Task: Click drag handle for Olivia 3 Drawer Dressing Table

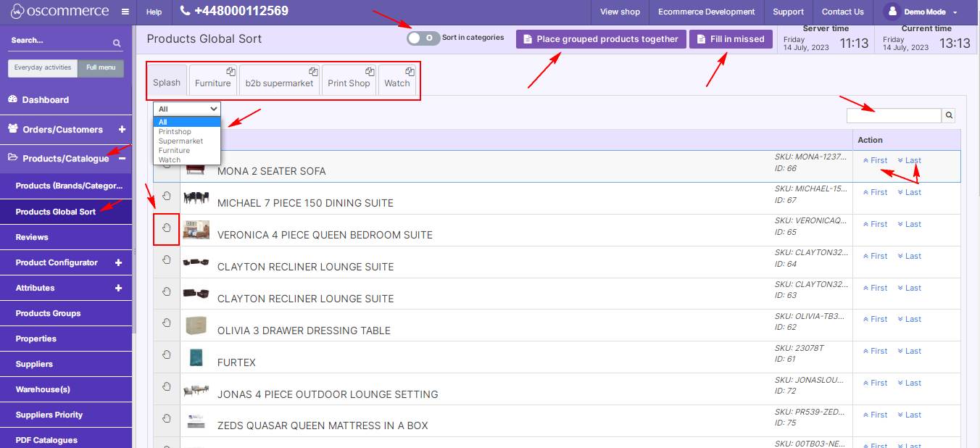Action: [166, 323]
